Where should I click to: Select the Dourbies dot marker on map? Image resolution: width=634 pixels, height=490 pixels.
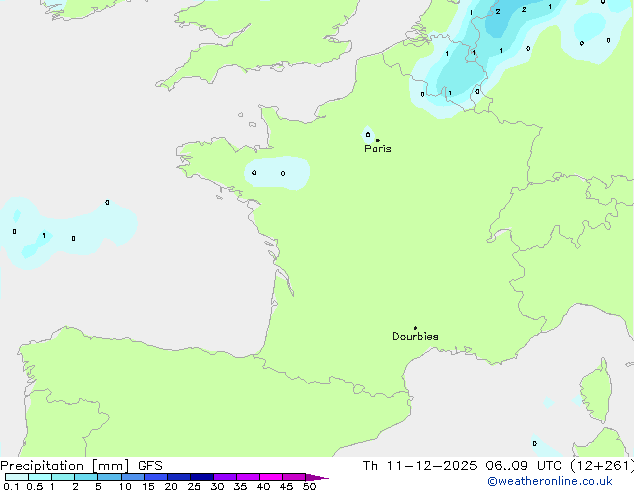[415, 328]
